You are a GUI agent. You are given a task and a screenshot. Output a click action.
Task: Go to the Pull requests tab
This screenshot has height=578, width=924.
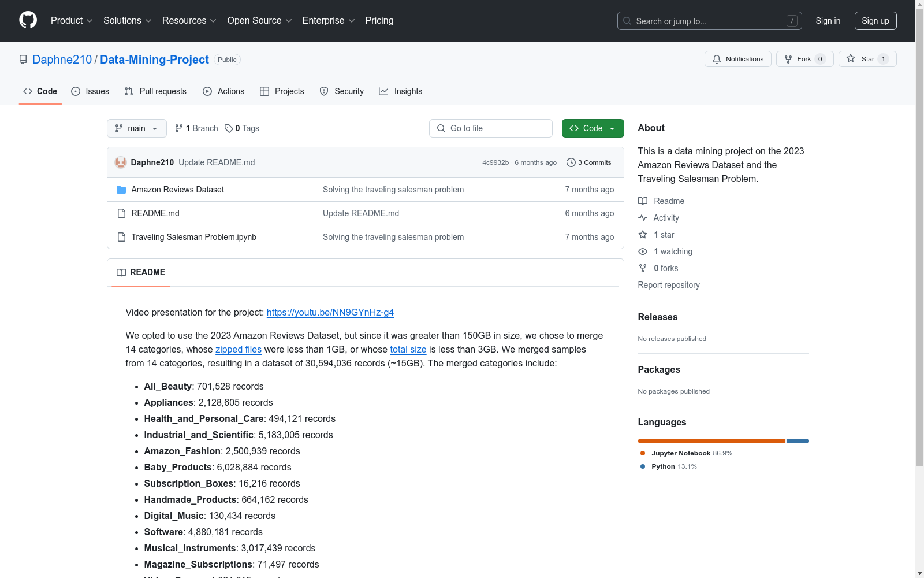[155, 91]
